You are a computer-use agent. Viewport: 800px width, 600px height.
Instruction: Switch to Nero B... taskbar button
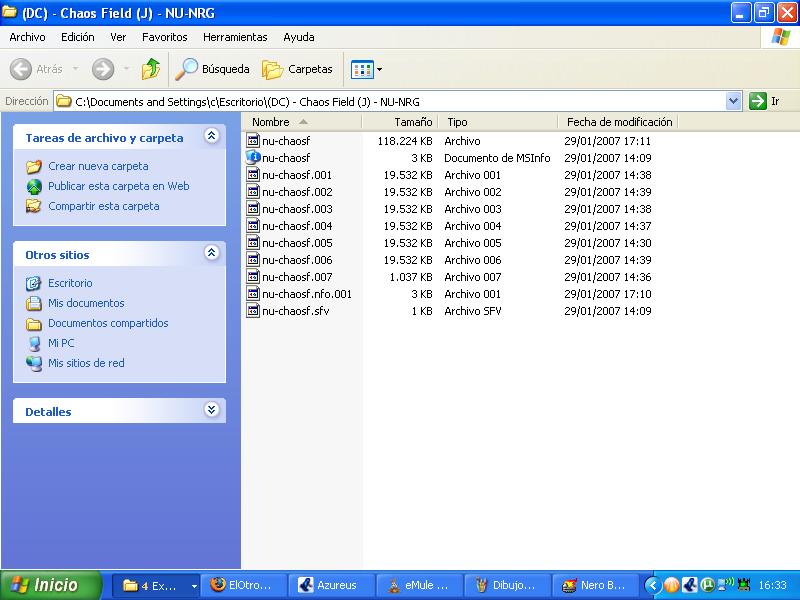595,585
